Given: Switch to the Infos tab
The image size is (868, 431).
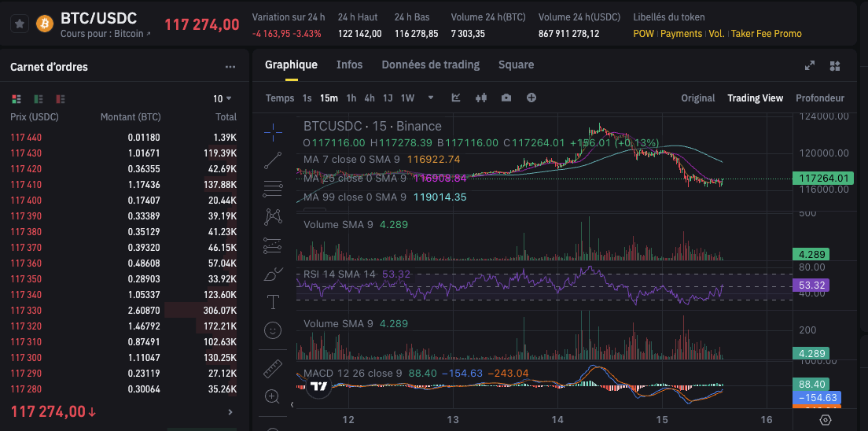Looking at the screenshot, I should [349, 64].
